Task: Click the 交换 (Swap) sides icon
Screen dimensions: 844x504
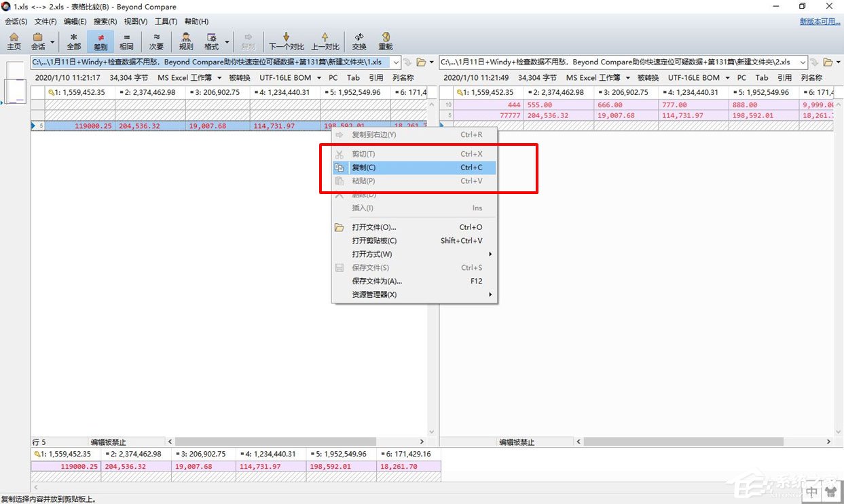Action: [x=359, y=41]
